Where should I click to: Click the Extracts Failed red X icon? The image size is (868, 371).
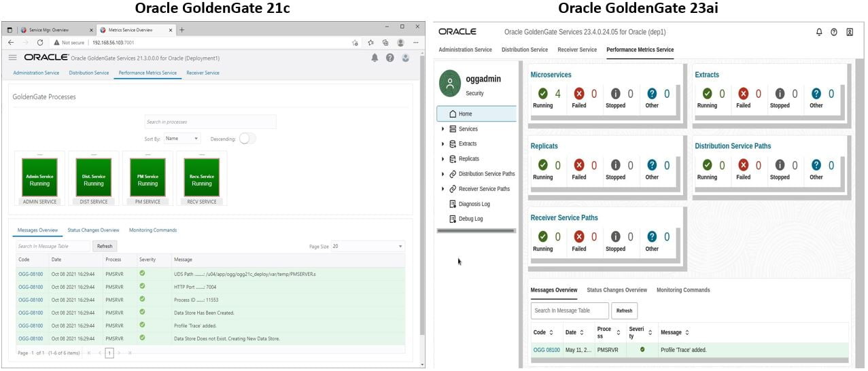[x=744, y=94]
